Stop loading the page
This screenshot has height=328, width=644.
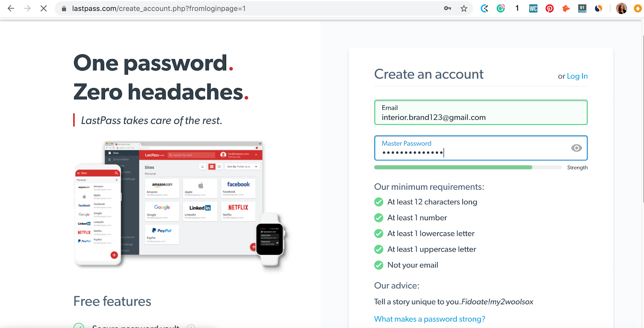[43, 8]
